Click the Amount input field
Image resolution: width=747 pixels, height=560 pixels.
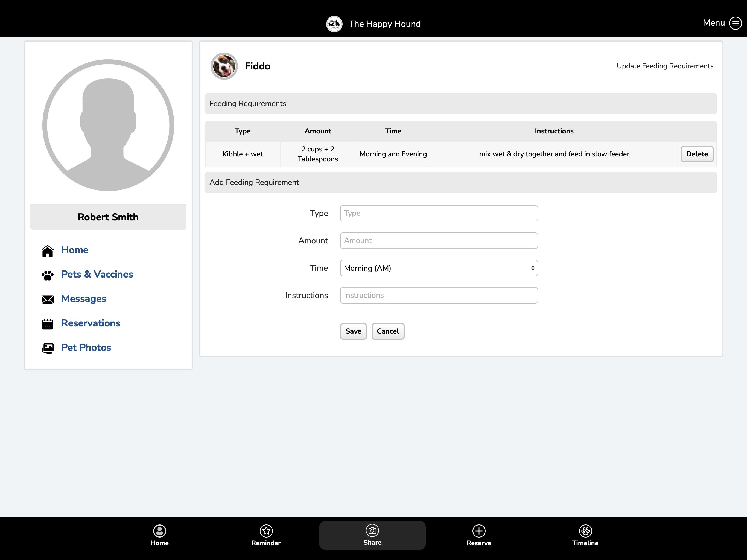click(x=439, y=240)
